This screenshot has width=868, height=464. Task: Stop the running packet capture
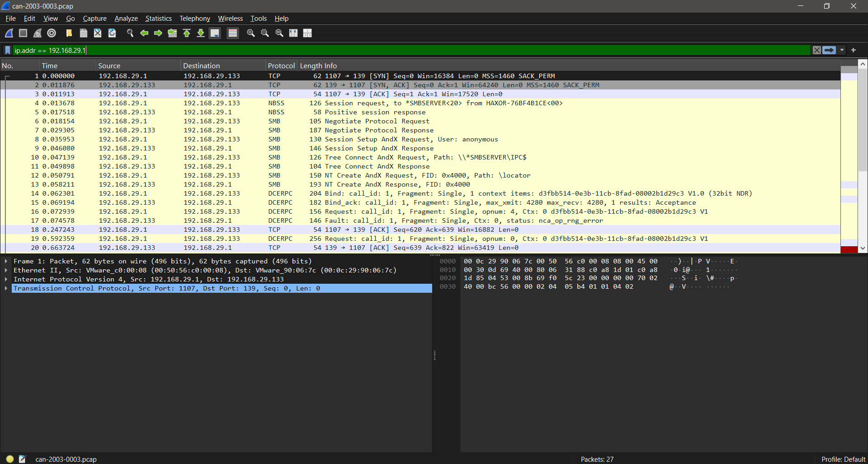click(23, 33)
